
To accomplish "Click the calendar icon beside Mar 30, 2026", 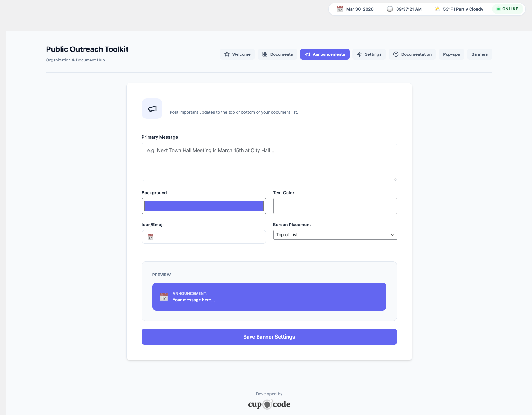I will pyautogui.click(x=340, y=9).
